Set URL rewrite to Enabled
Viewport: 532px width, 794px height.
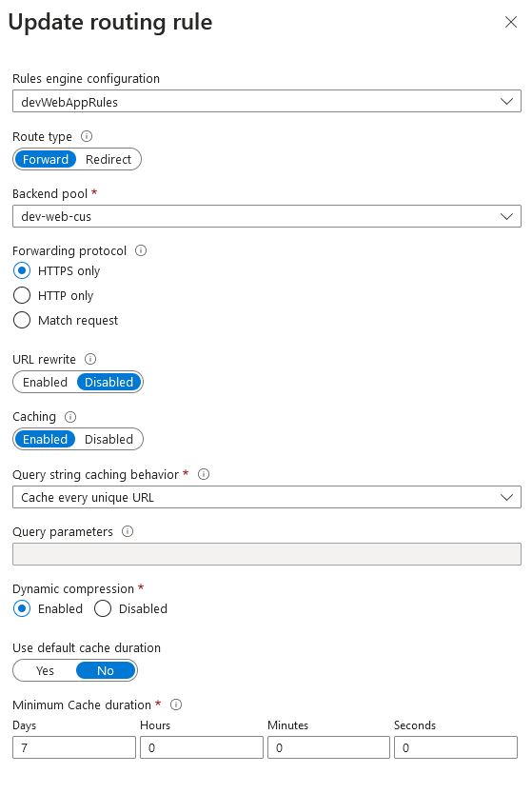tap(45, 383)
